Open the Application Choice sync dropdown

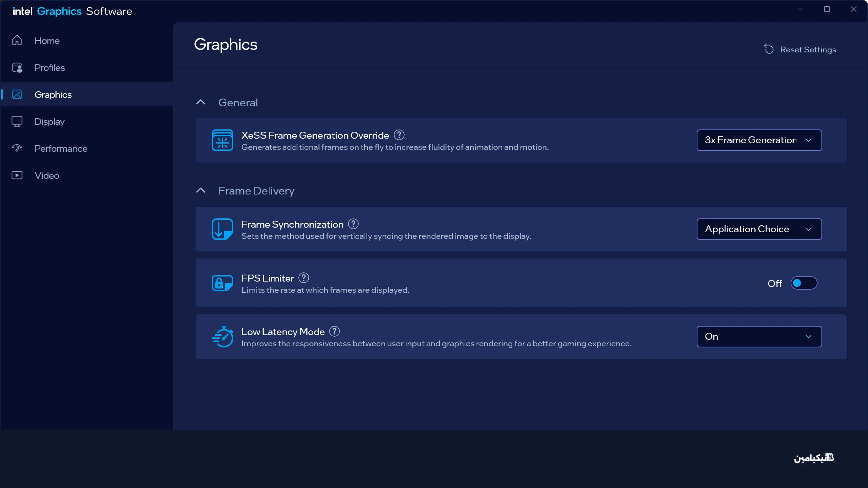[759, 229]
